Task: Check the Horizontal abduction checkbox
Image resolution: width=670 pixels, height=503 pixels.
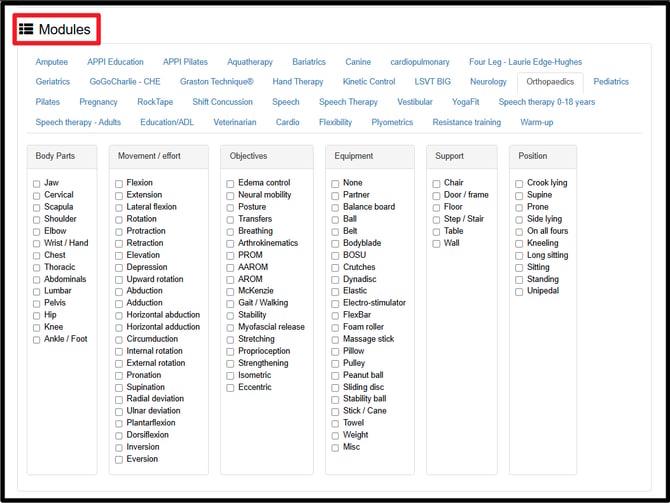Action: [x=119, y=316]
